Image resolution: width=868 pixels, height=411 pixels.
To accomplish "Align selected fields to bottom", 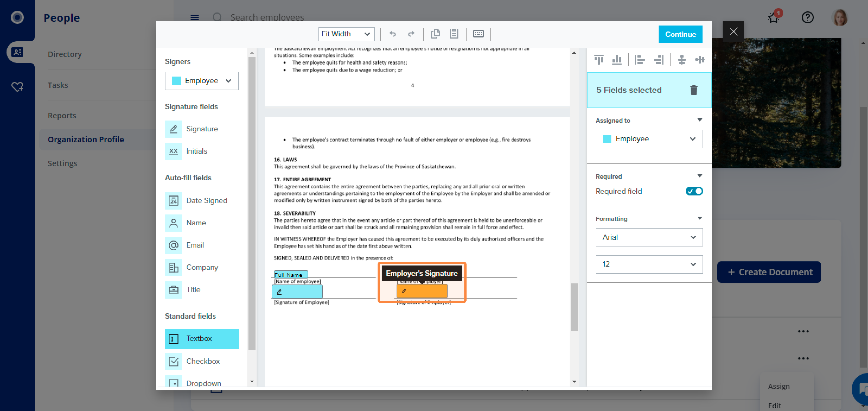I will point(617,60).
